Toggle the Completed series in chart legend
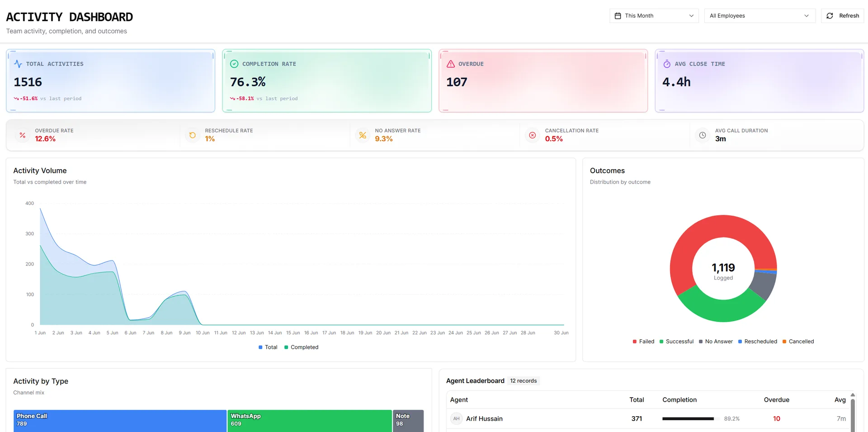 point(301,347)
